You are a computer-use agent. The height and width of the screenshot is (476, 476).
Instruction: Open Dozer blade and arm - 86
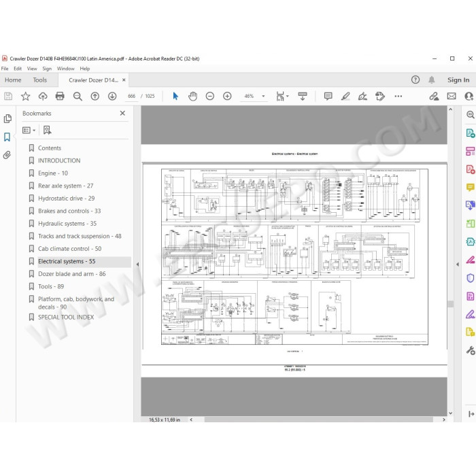pyautogui.click(x=71, y=274)
